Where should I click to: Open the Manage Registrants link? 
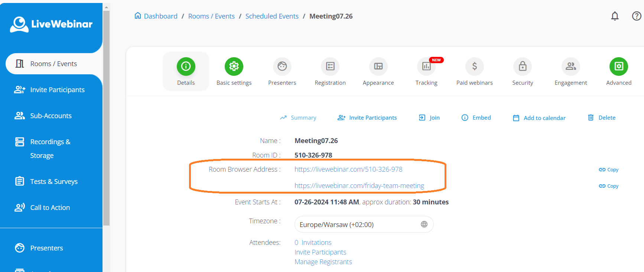tap(323, 262)
